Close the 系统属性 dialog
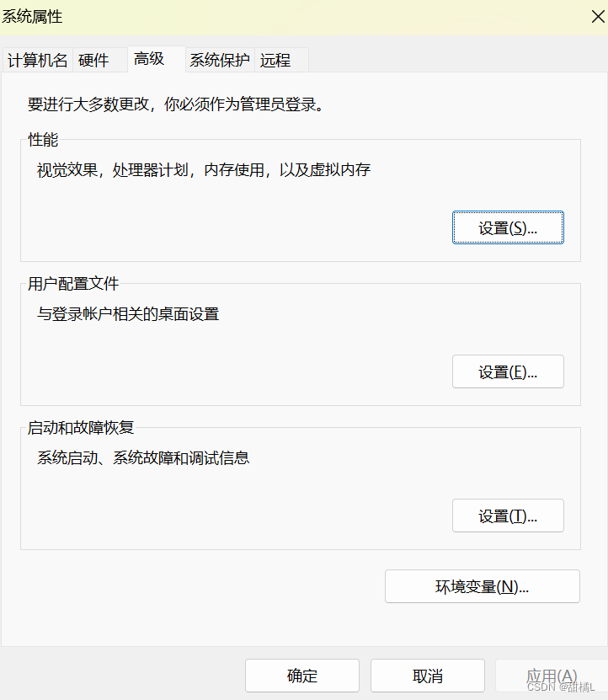Screen dimensions: 608x700 click(x=598, y=17)
